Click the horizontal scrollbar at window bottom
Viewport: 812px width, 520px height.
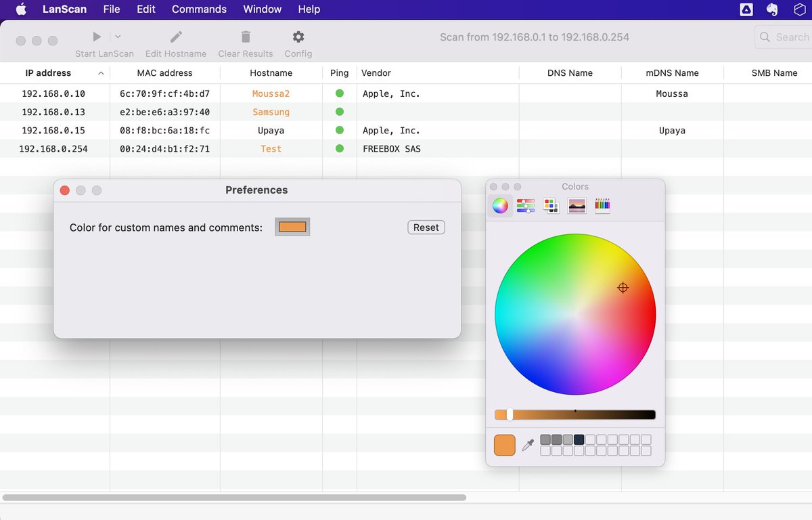tap(234, 498)
